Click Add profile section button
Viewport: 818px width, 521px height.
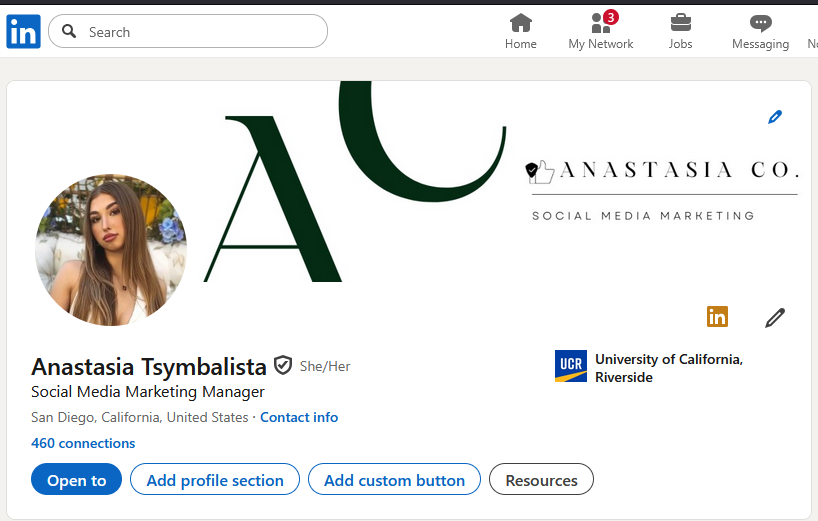[215, 479]
